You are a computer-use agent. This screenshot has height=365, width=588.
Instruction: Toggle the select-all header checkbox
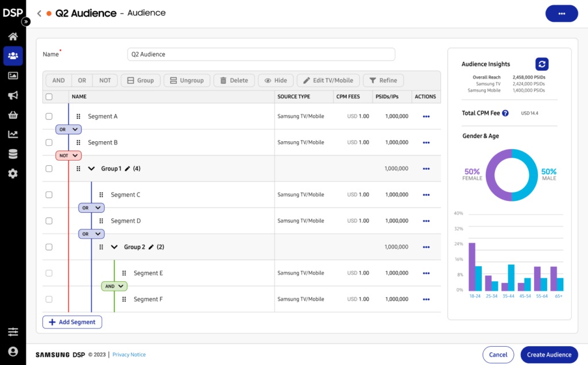[x=49, y=97]
